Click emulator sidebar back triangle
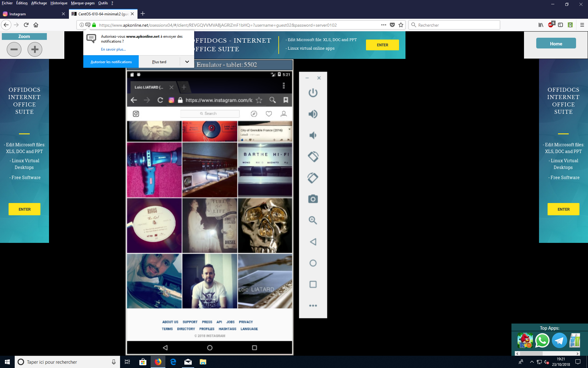This screenshot has width=588, height=368. 313,242
